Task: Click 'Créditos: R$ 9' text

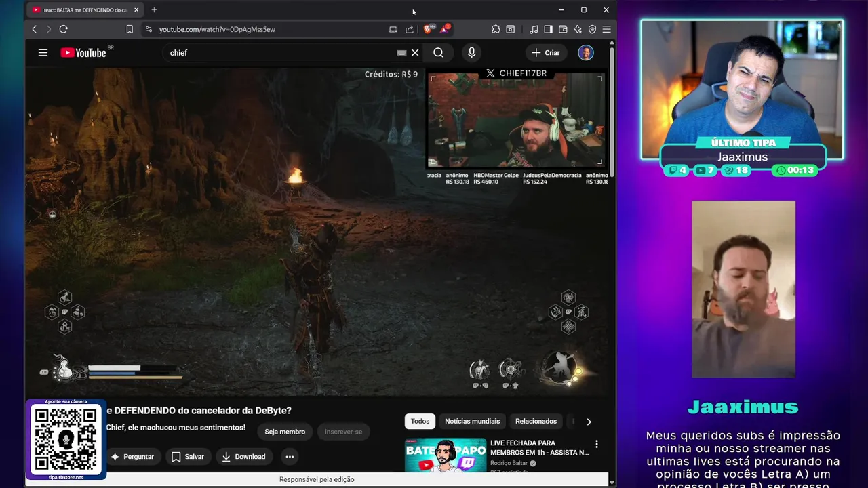Action: (x=391, y=74)
